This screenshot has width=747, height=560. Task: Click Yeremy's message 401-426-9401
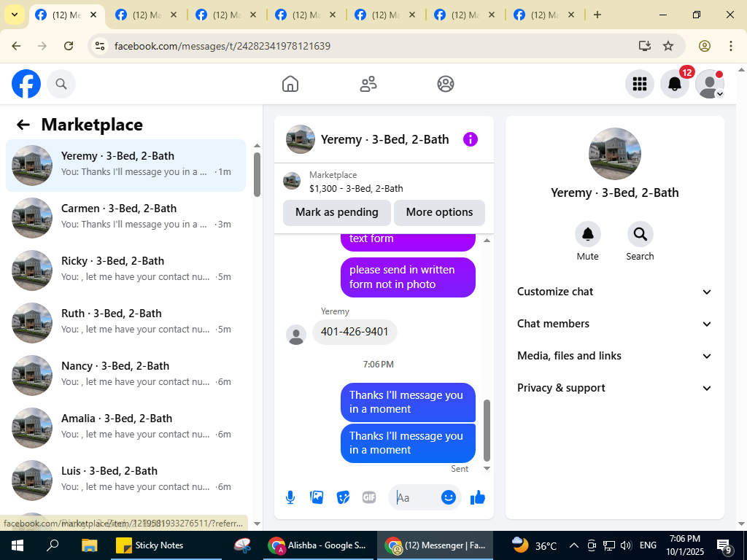tap(355, 332)
